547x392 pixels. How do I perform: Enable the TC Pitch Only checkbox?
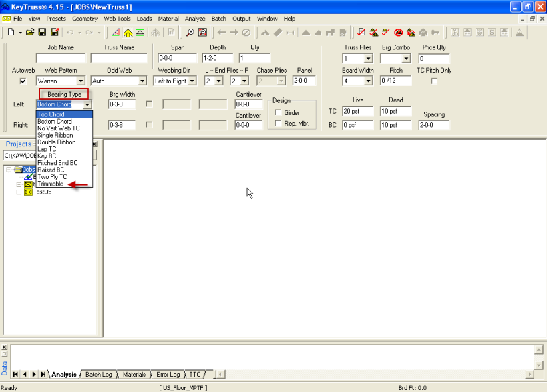tap(434, 81)
